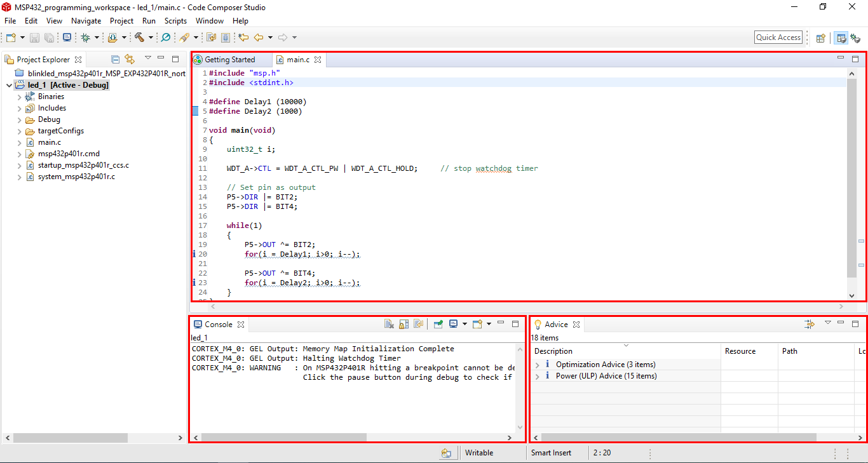This screenshot has width=868, height=463.
Task: Enable Scroll Lock in the Console
Action: click(404, 323)
